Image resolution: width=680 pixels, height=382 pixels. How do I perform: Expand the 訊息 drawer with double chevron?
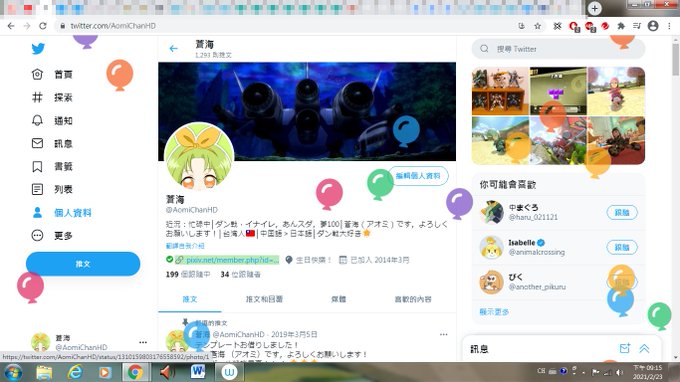pos(644,348)
